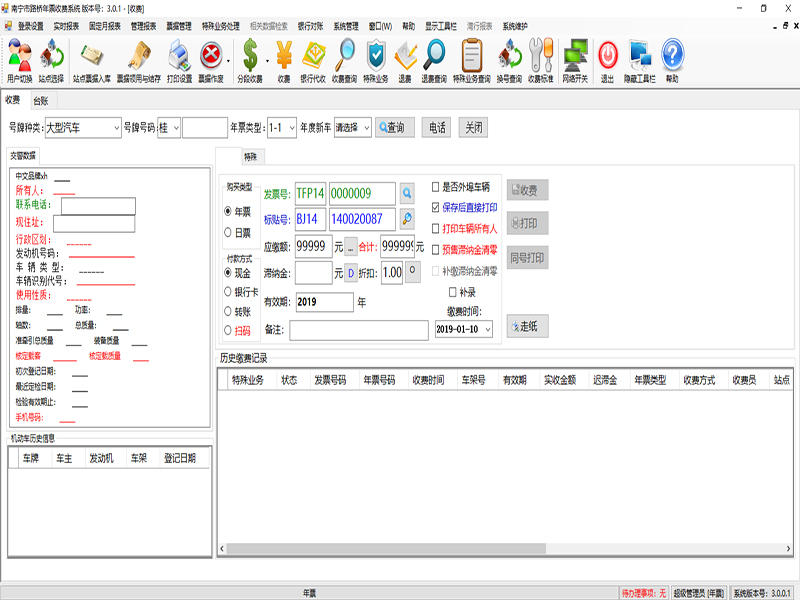This screenshot has width=800, height=600.
Task: Open the 票据管理 menu
Action: click(x=179, y=26)
